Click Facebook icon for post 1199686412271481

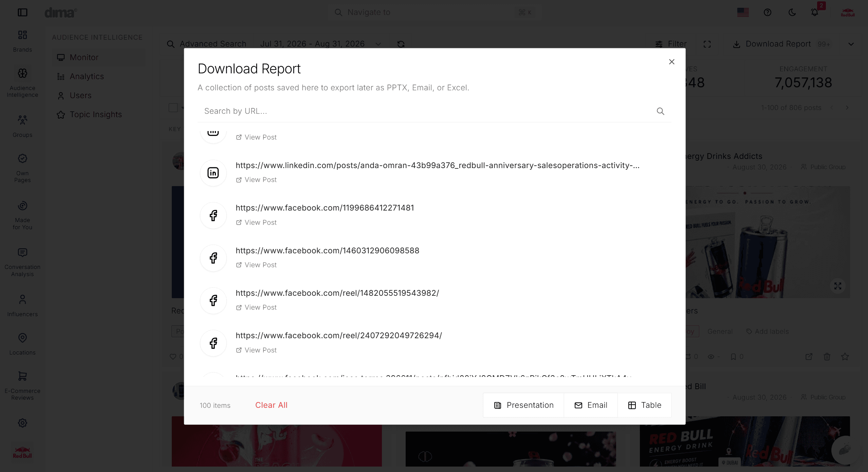[213, 215]
